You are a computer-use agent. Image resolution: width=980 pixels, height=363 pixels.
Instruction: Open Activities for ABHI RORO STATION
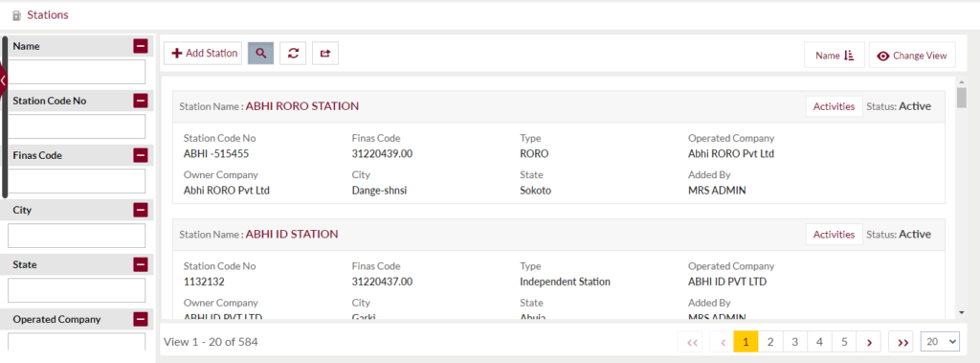(834, 106)
